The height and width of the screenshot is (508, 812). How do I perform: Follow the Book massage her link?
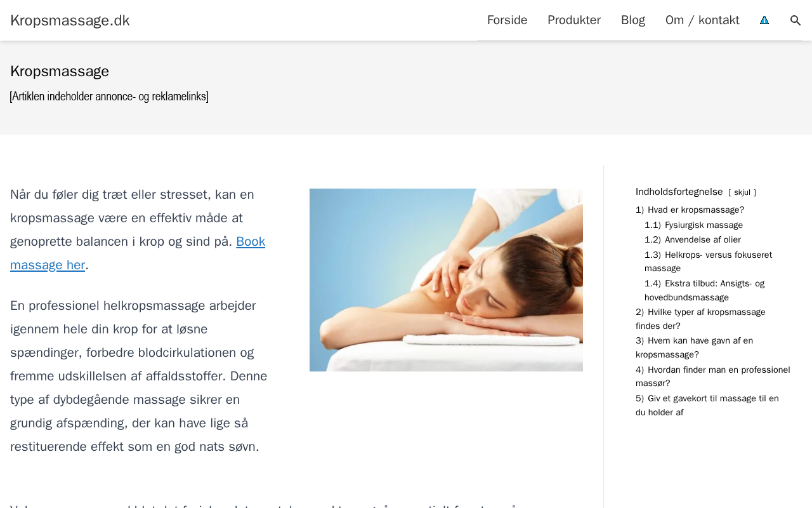(138, 253)
